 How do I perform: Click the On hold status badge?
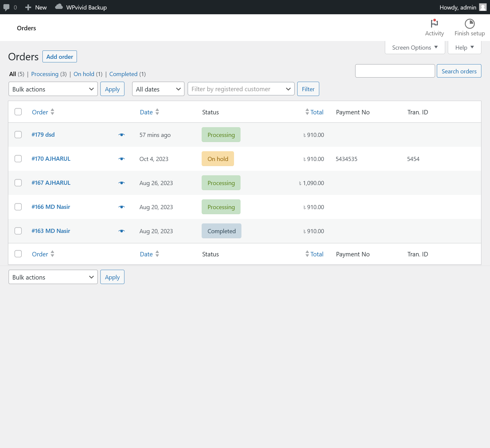218,159
